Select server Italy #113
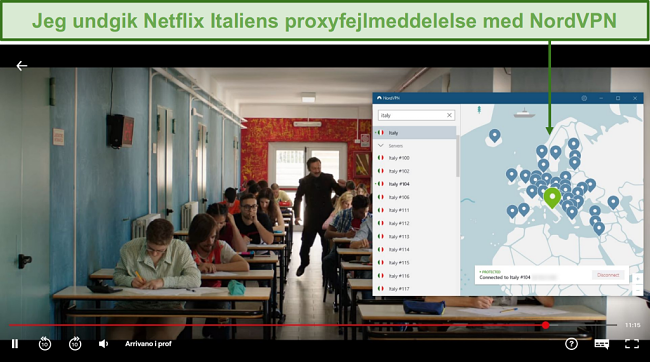The height and width of the screenshot is (362, 650). (x=415, y=237)
